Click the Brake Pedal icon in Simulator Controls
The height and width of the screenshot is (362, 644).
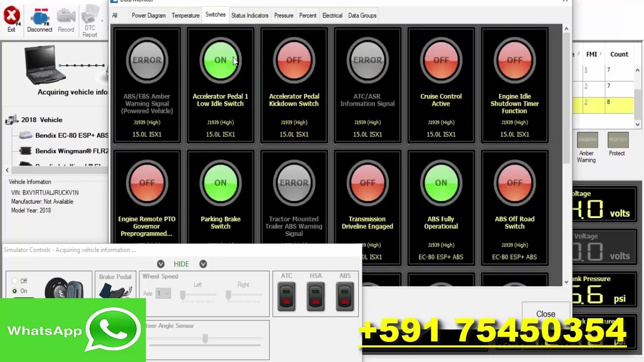point(115,291)
